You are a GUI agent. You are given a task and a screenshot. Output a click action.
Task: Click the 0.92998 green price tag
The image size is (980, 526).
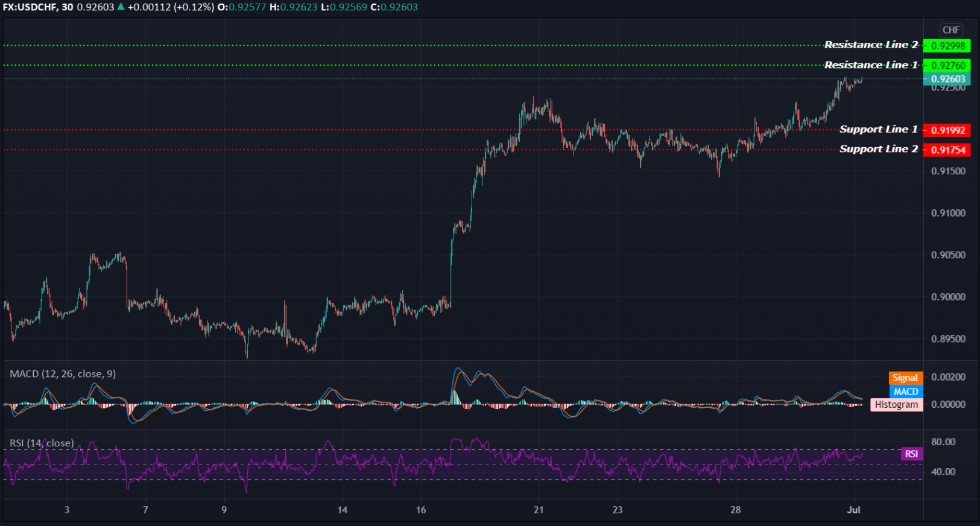pyautogui.click(x=947, y=46)
